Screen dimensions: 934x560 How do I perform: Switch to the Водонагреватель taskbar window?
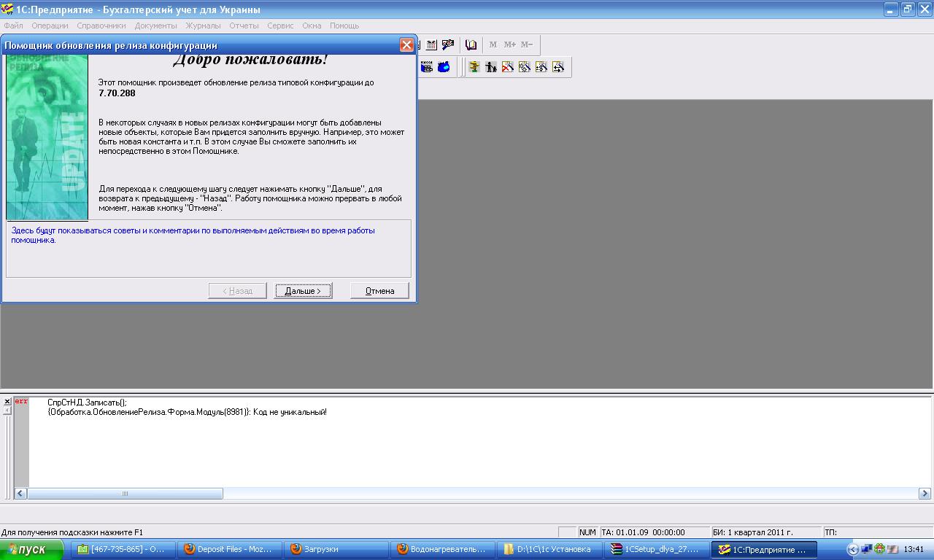click(444, 549)
